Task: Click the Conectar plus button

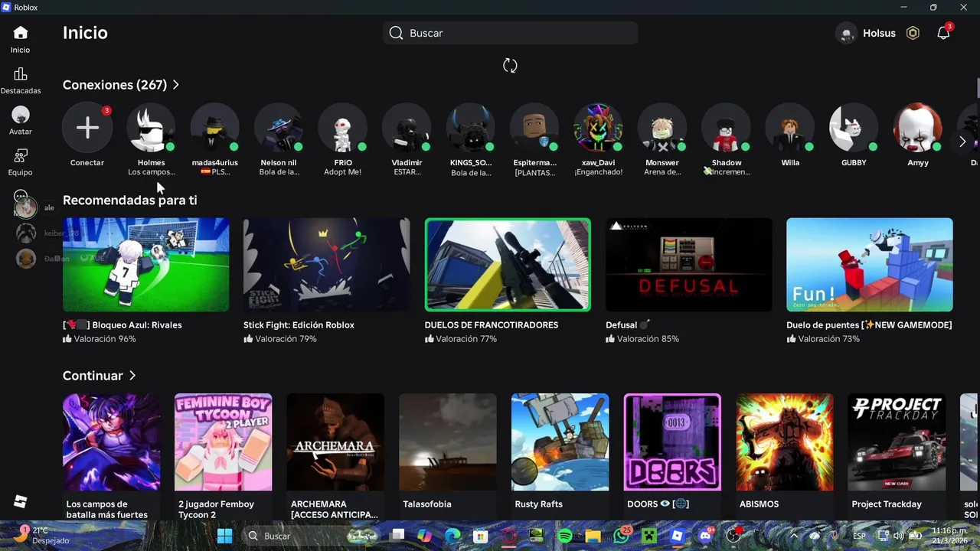Action: [x=87, y=127]
